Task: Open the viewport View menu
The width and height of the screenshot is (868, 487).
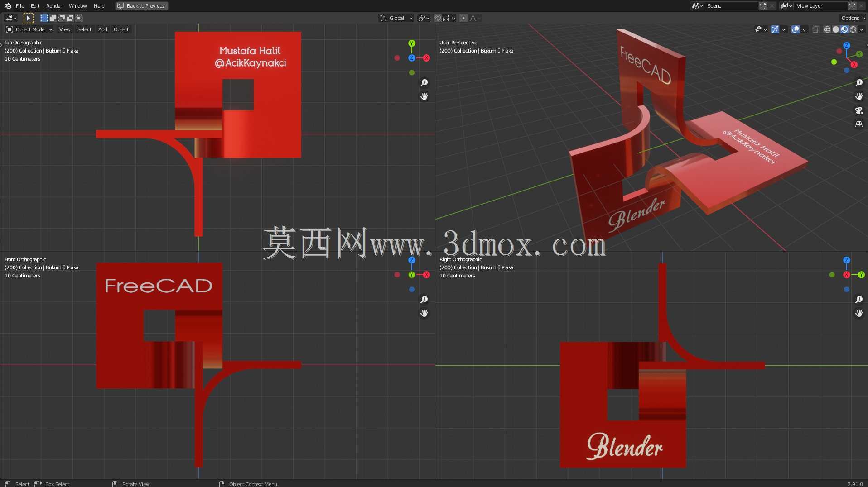Action: (65, 29)
